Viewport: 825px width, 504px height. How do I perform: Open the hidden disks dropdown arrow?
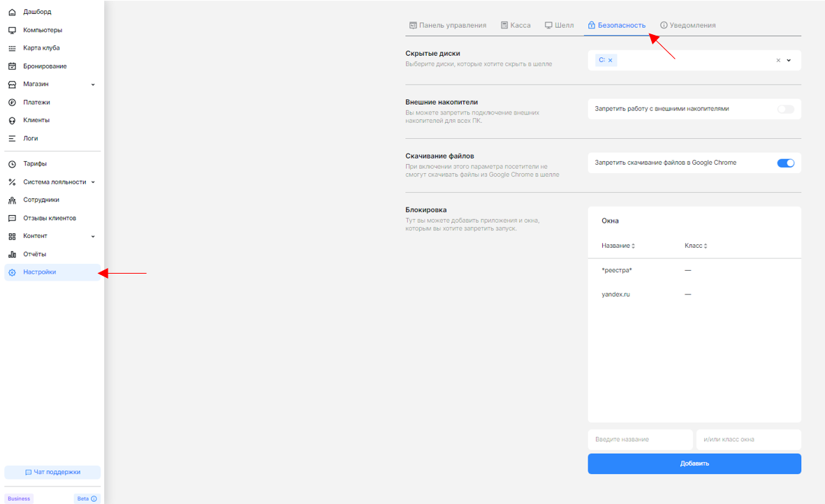[789, 60]
